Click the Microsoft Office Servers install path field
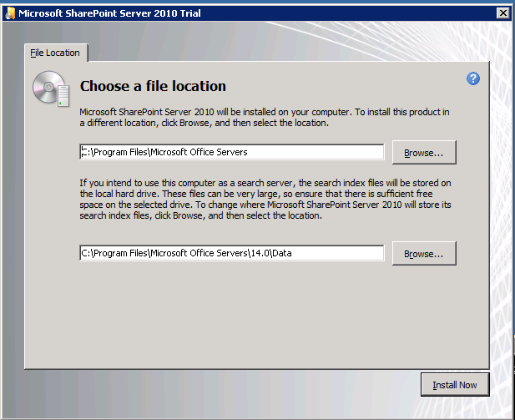This screenshot has width=515, height=420. point(231,152)
